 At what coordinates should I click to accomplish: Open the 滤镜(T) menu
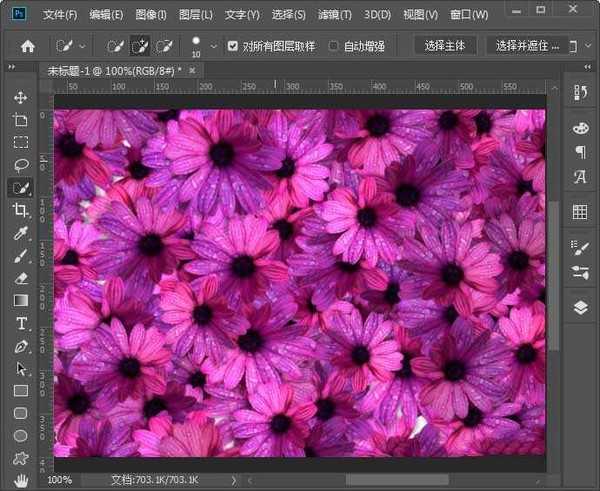coord(333,15)
